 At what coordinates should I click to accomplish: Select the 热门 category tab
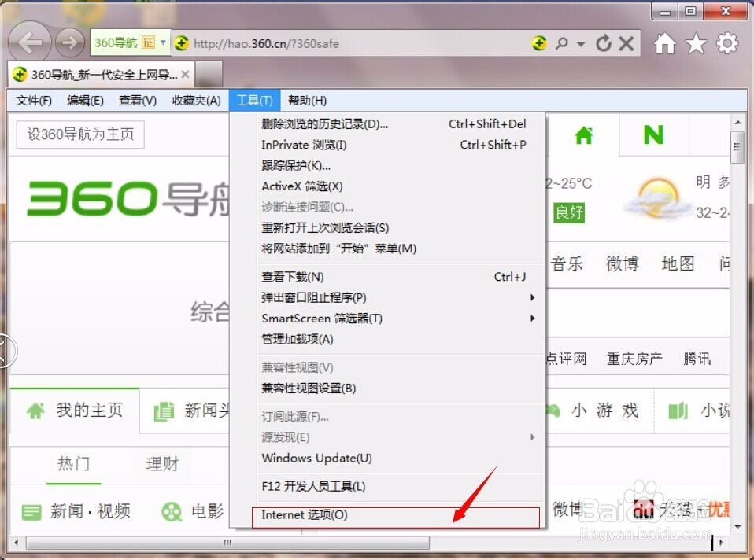[x=73, y=464]
